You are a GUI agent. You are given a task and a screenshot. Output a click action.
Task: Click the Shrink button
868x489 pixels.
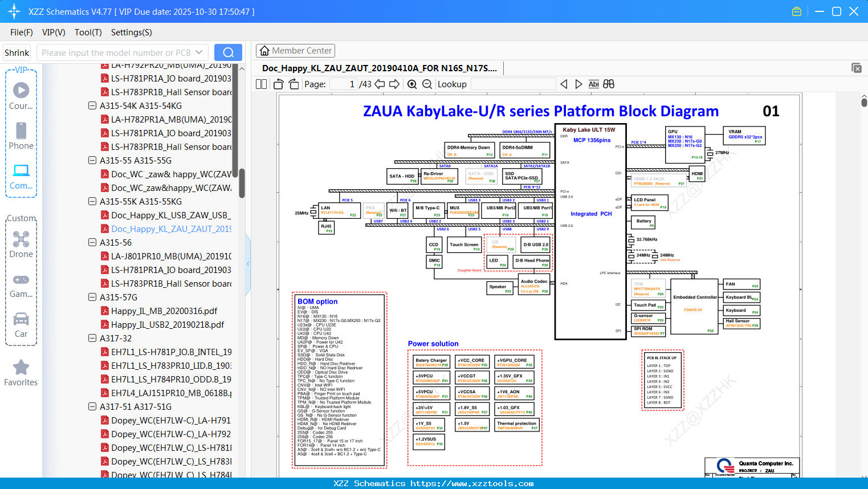click(x=17, y=52)
